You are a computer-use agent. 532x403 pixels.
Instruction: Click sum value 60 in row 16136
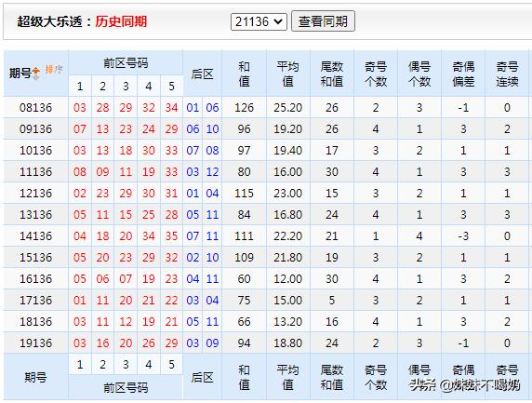click(x=244, y=278)
